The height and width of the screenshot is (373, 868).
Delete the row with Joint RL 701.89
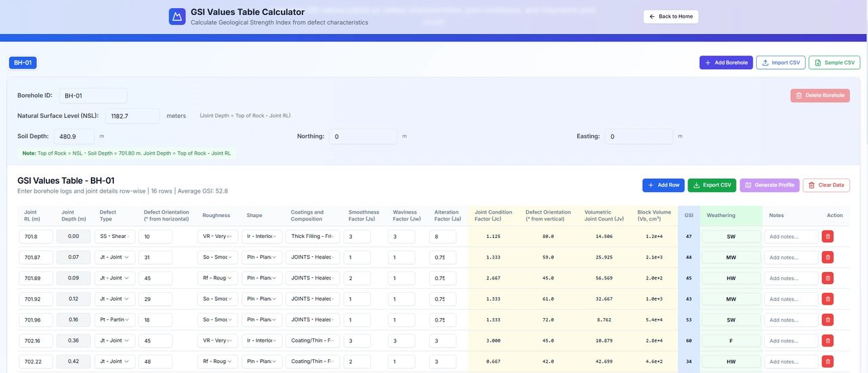coord(827,278)
